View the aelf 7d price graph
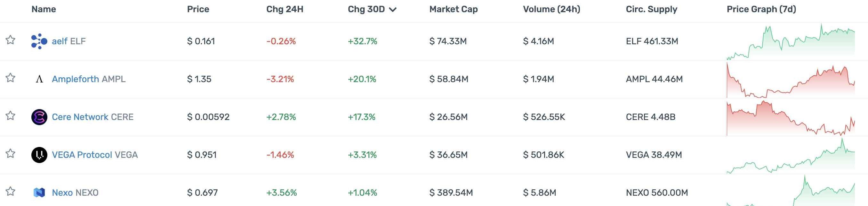This screenshot has height=206, width=868. click(791, 41)
